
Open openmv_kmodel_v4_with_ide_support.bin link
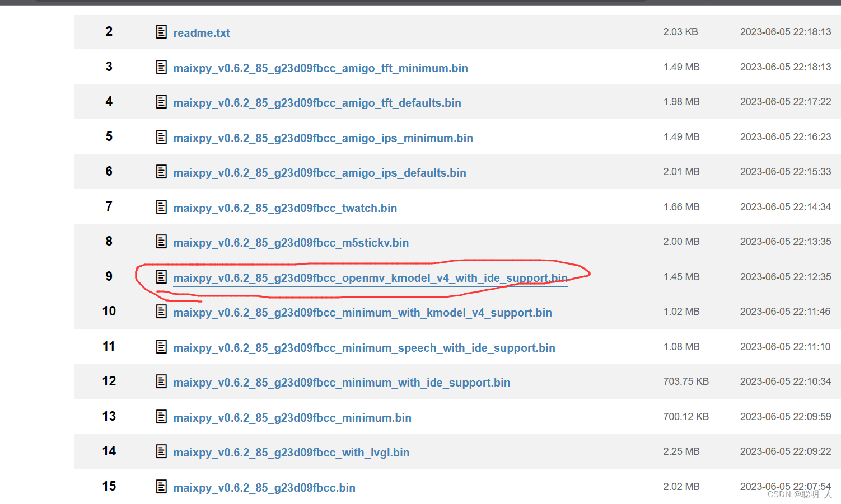(370, 278)
